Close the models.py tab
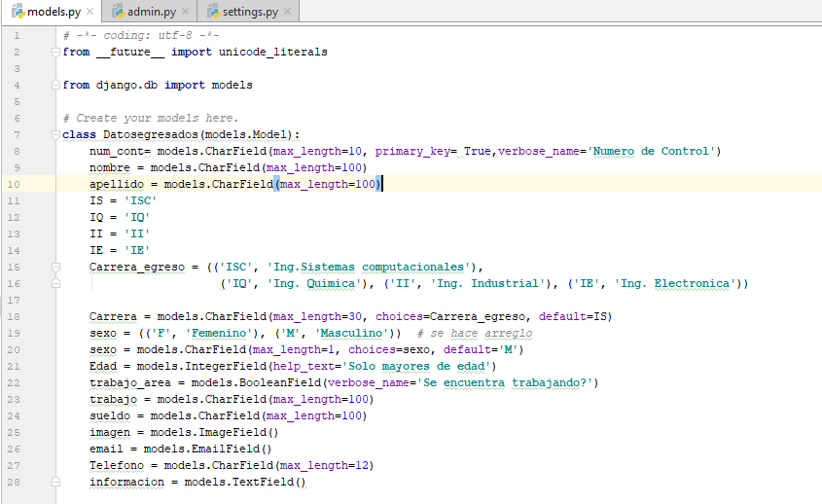 90,11
